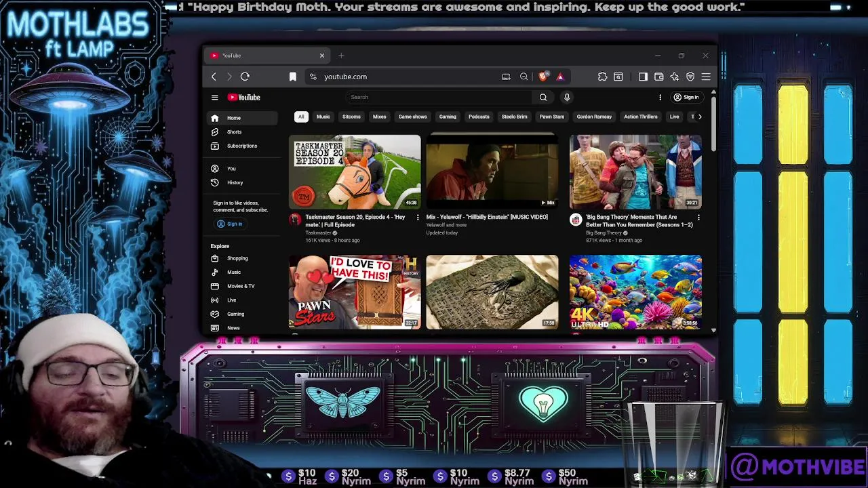868x488 pixels.
Task: Open YouTube settings three-dot menu near Sign in
Action: (660, 98)
